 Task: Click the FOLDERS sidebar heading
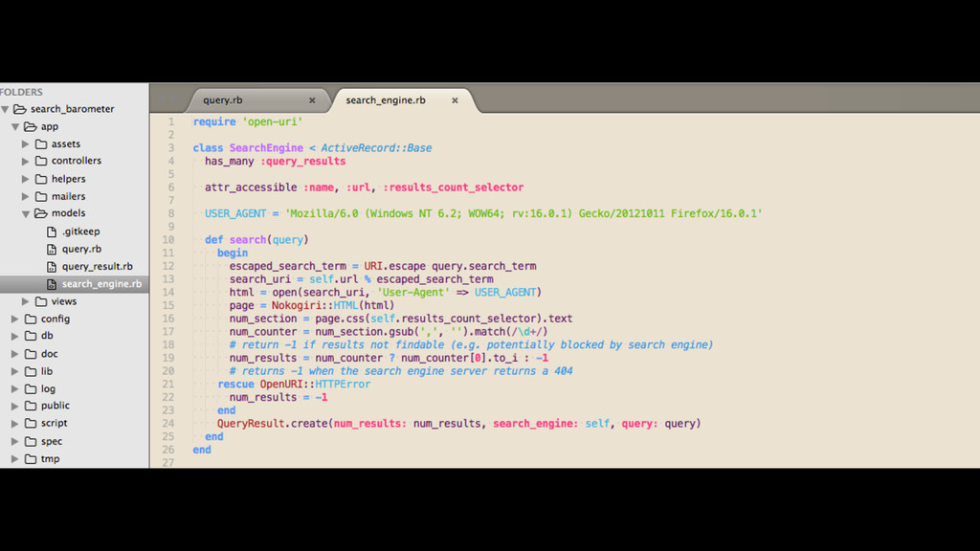(x=21, y=93)
